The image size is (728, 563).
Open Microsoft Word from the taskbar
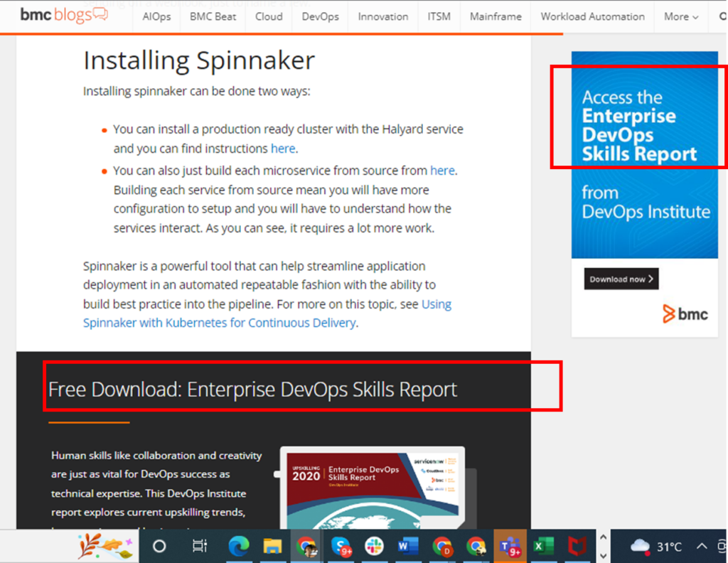[x=407, y=546]
